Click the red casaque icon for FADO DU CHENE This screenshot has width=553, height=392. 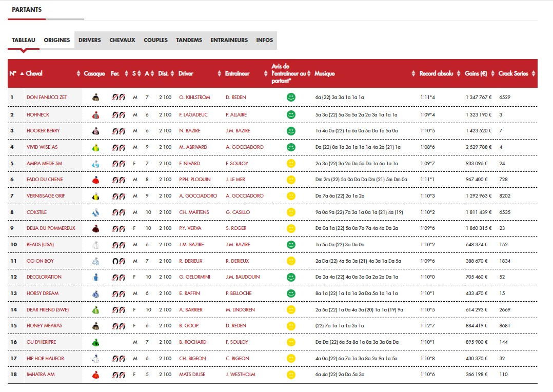click(95, 180)
